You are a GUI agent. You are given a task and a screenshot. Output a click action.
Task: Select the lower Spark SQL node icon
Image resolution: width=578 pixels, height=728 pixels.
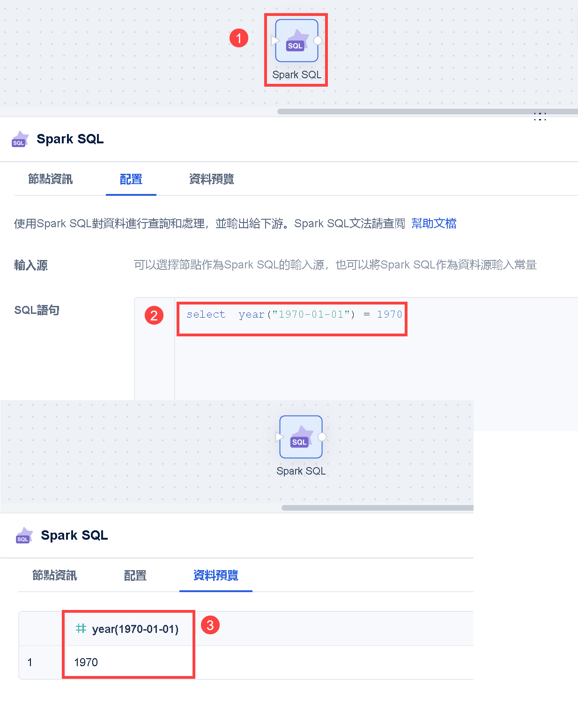(x=301, y=437)
